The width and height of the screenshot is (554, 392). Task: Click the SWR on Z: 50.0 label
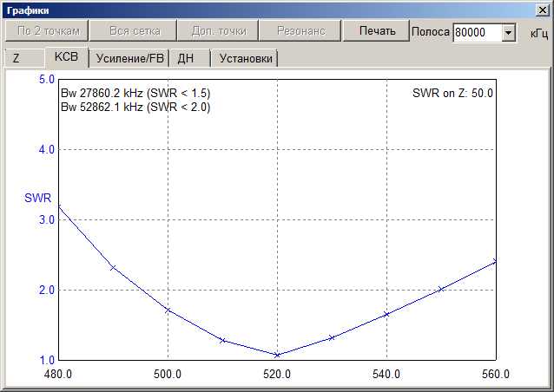click(452, 93)
